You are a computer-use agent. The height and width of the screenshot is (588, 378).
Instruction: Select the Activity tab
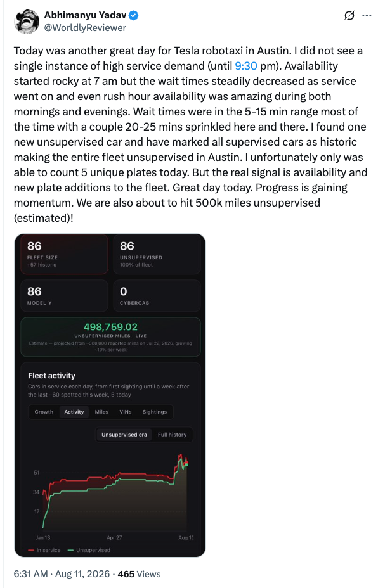tap(74, 412)
